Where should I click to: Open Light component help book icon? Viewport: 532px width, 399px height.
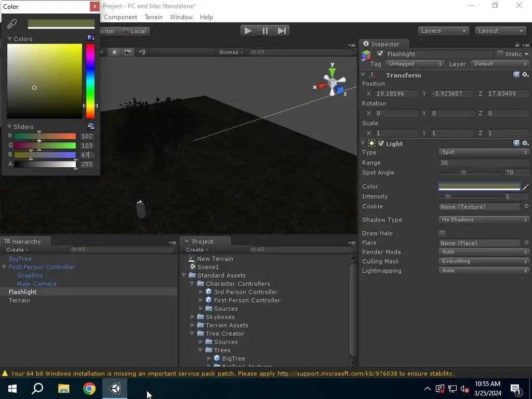516,143
